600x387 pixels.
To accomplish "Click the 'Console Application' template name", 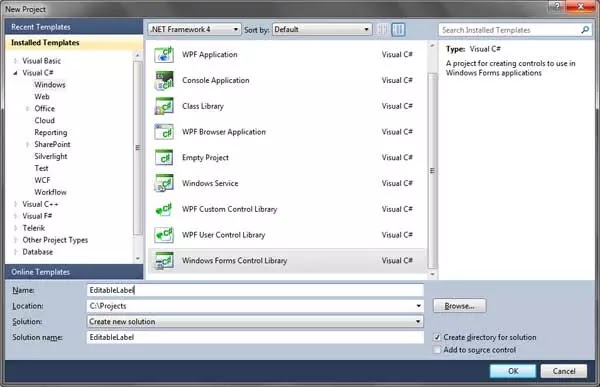I will coord(215,80).
